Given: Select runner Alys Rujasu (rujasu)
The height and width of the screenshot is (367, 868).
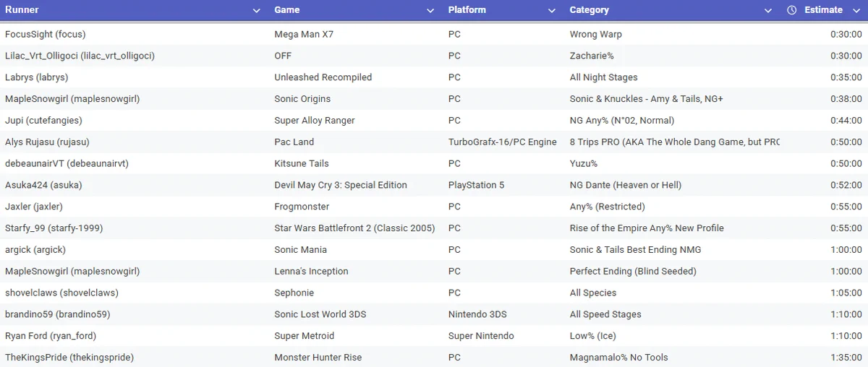Looking at the screenshot, I should pos(47,142).
